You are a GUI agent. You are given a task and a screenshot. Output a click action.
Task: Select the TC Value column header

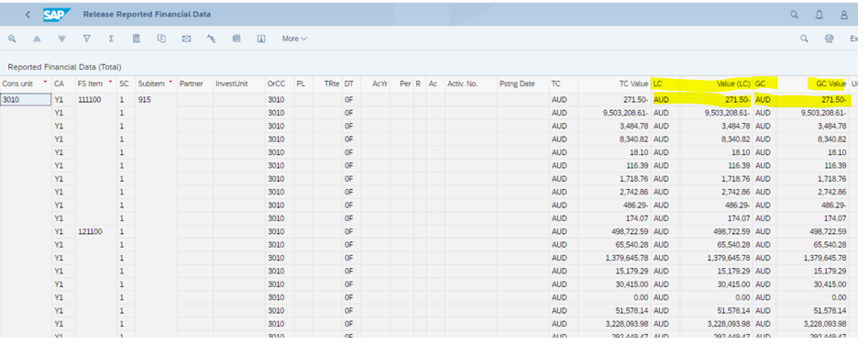(x=614, y=83)
